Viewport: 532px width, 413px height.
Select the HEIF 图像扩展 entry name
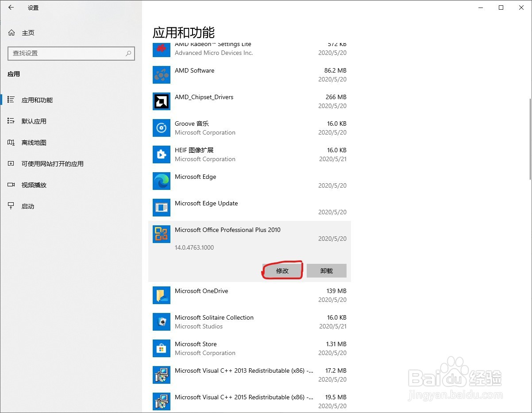pyautogui.click(x=194, y=150)
